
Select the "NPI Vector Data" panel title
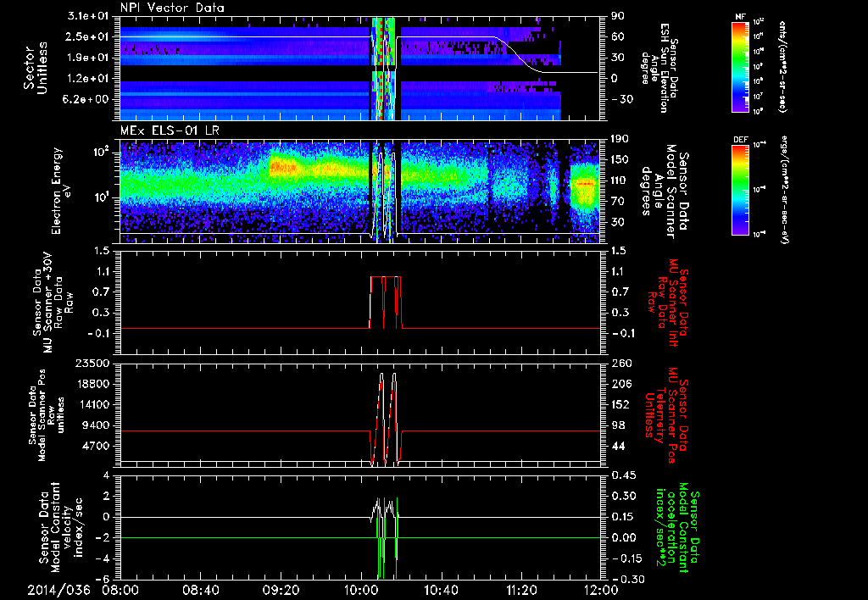coord(172,8)
